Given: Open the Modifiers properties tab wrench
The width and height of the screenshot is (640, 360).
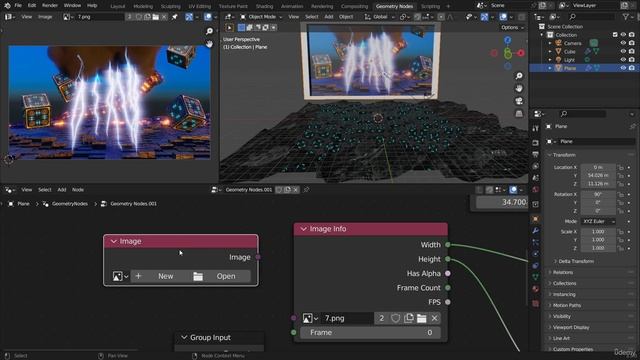Looking at the screenshot, I should 536,231.
